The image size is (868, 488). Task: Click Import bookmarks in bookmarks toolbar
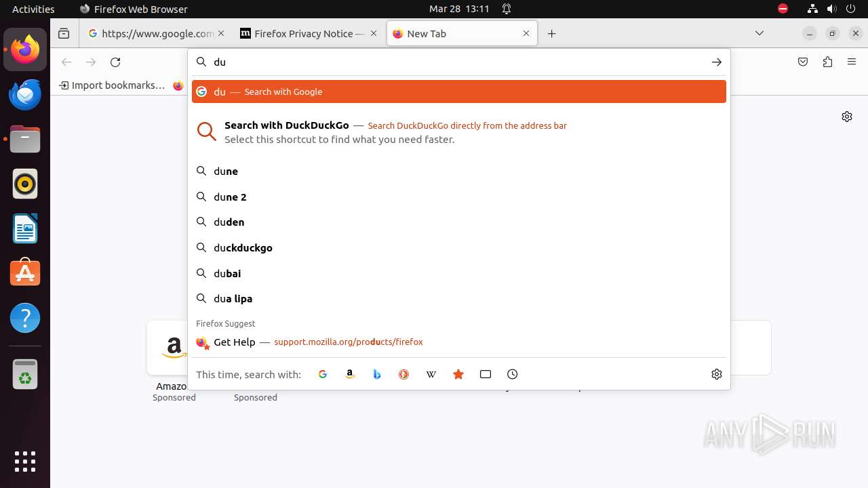112,85
